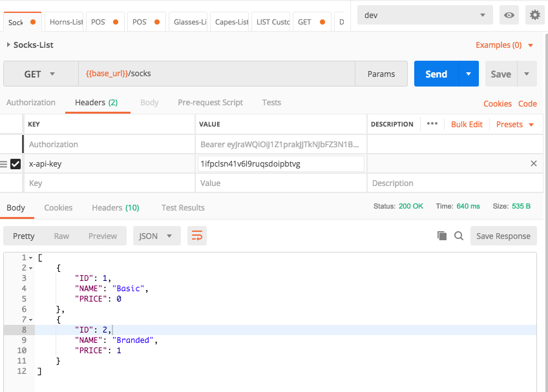Open manage environments gear icon
This screenshot has width=548, height=392.
pos(534,15)
